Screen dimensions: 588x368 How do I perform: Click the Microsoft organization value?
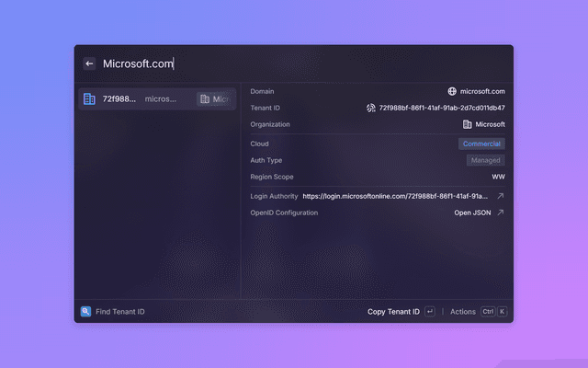coord(490,124)
